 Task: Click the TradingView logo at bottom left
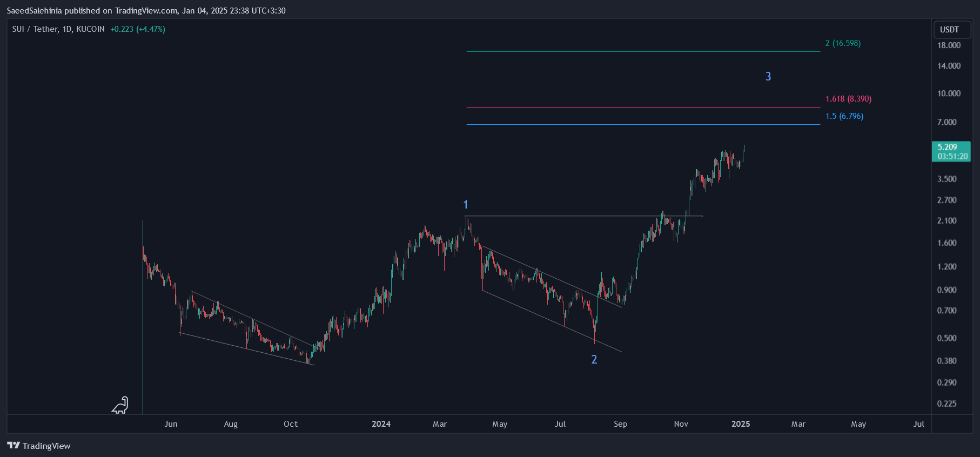pyautogui.click(x=39, y=446)
